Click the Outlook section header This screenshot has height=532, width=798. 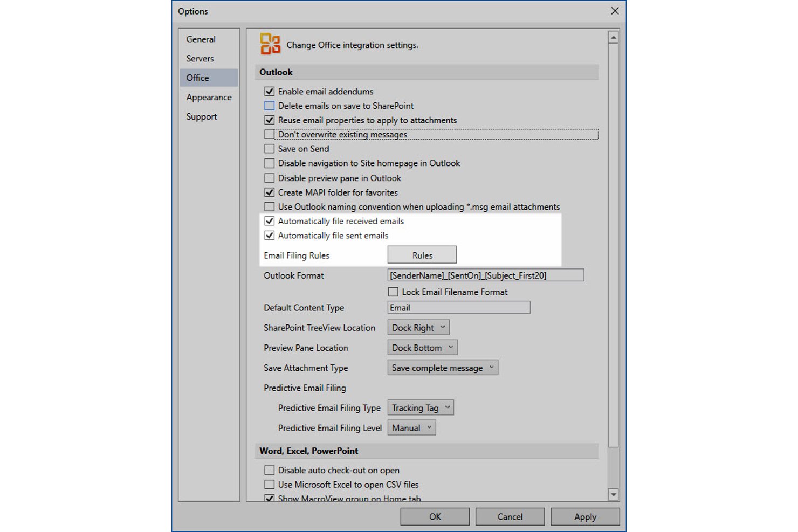click(426, 72)
